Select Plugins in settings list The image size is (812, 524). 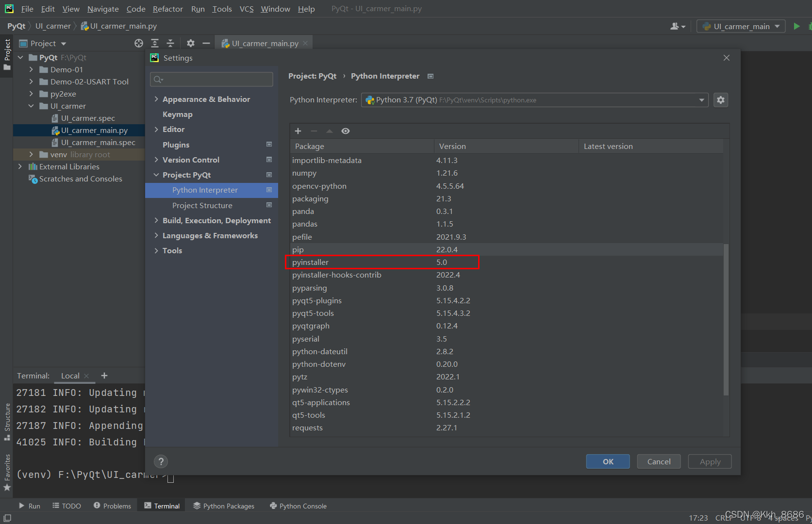176,145
